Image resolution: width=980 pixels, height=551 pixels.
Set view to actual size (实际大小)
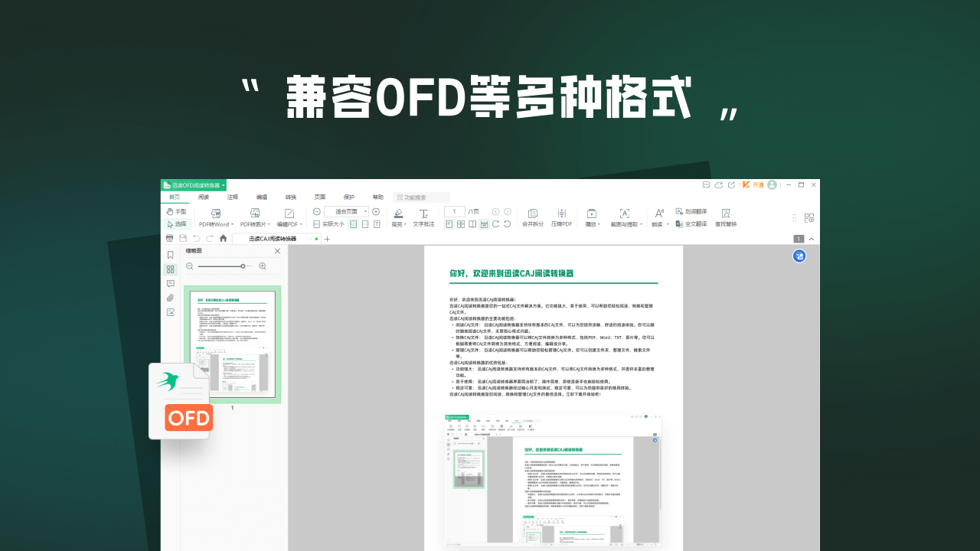329,224
